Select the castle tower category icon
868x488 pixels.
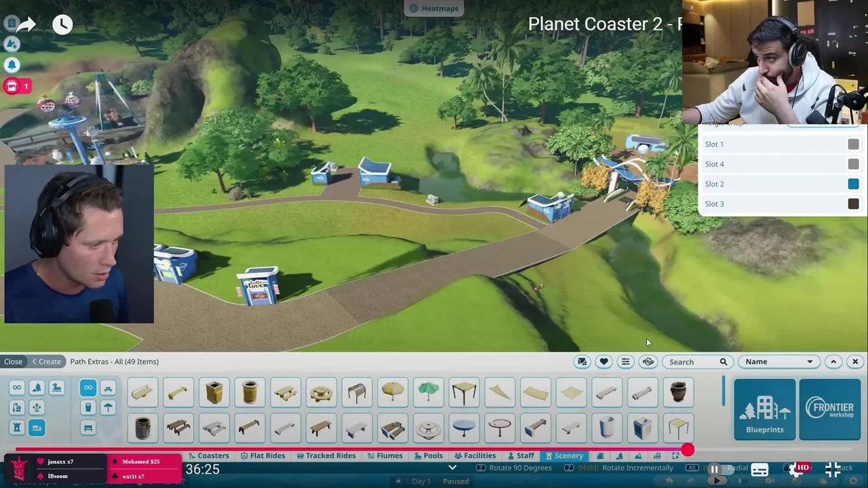coord(17,428)
